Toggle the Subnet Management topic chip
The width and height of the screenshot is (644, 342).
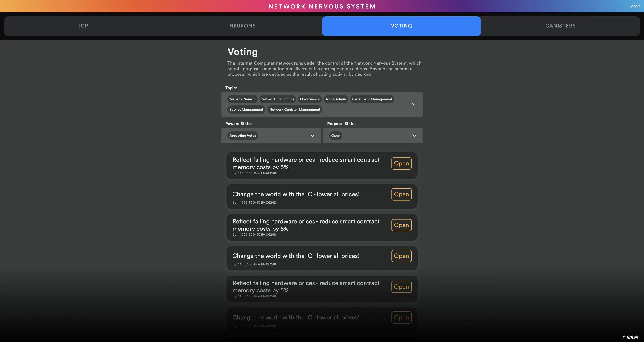(x=246, y=109)
